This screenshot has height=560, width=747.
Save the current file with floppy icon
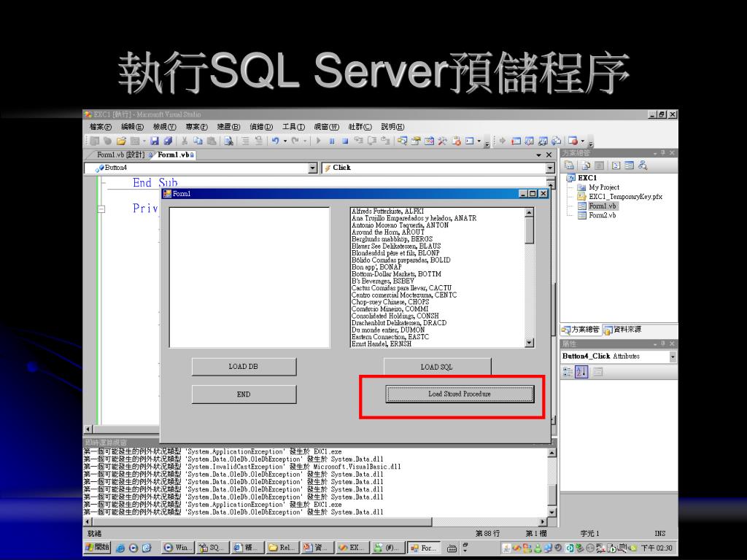[x=155, y=141]
